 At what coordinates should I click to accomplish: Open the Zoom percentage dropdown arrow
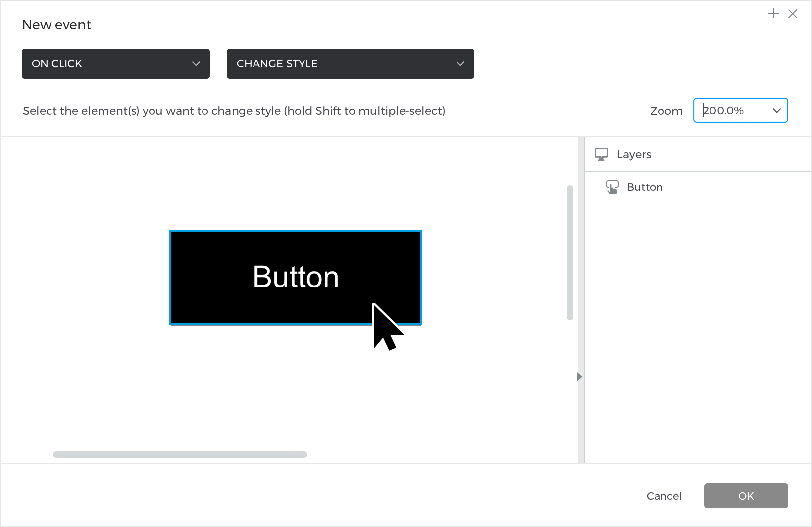777,111
